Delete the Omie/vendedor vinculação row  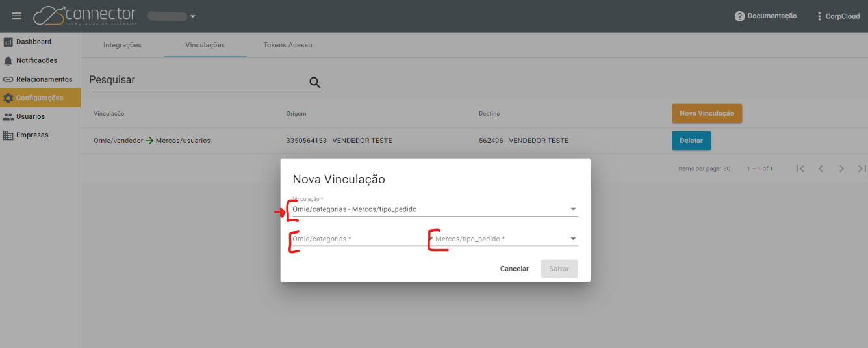(691, 141)
